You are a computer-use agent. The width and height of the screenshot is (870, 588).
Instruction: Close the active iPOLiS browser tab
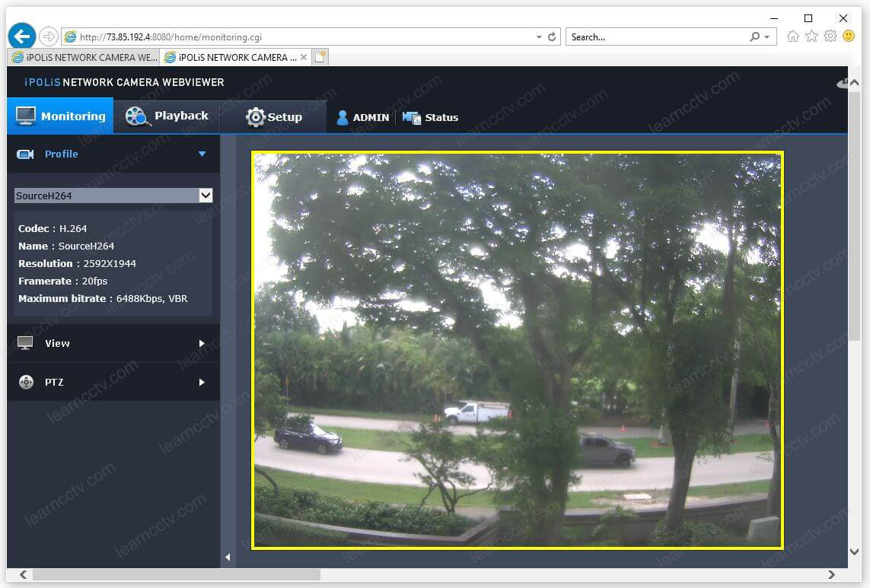pyautogui.click(x=304, y=57)
